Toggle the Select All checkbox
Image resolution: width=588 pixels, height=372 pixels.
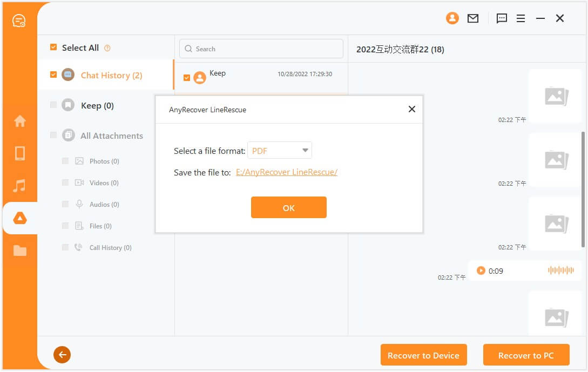[53, 48]
